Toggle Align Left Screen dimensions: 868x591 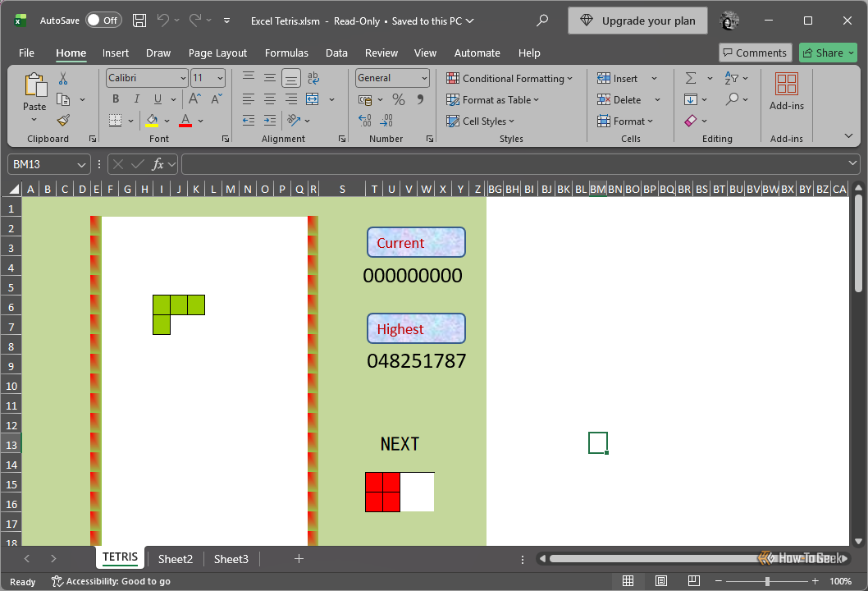[249, 99]
